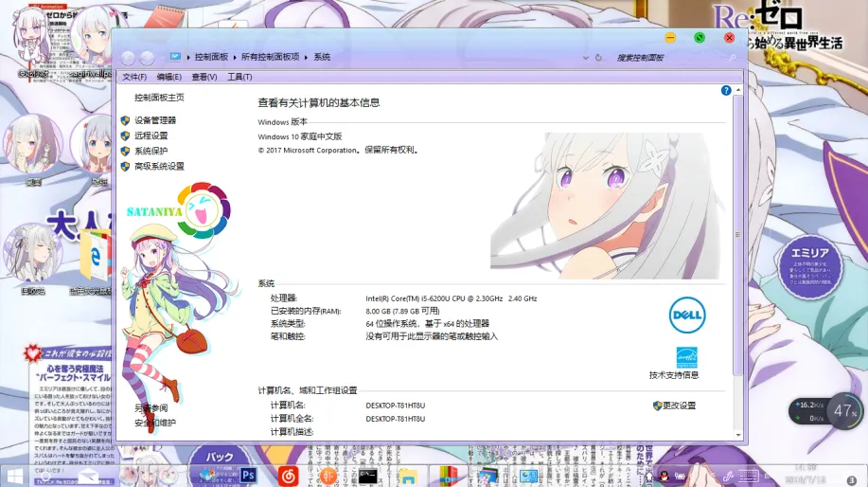
Task: Click the 更改设置 link
Action: coord(679,406)
